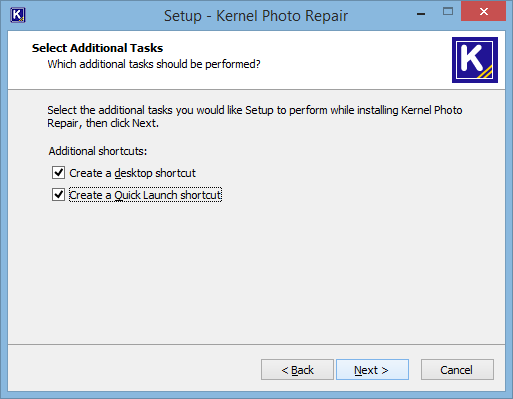This screenshot has width=513, height=399.
Task: Click the setup instruction paragraph text
Action: (255, 116)
